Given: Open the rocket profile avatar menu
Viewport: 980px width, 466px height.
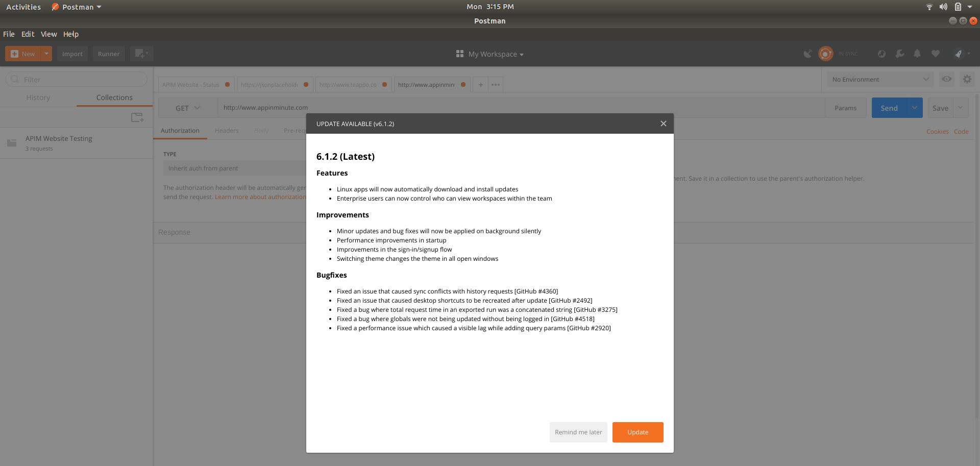Looking at the screenshot, I should 961,54.
